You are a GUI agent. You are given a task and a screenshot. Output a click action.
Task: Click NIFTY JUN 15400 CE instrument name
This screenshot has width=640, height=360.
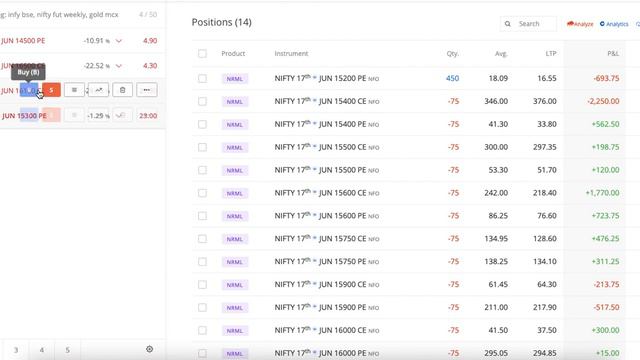327,101
